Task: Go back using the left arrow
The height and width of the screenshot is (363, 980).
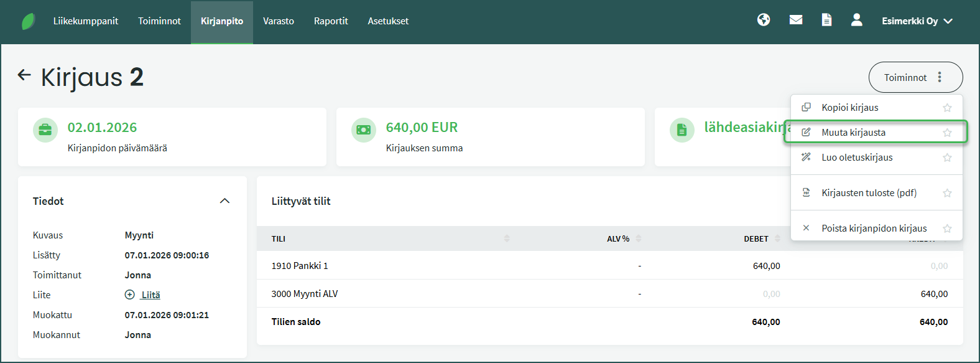Action: (x=24, y=75)
